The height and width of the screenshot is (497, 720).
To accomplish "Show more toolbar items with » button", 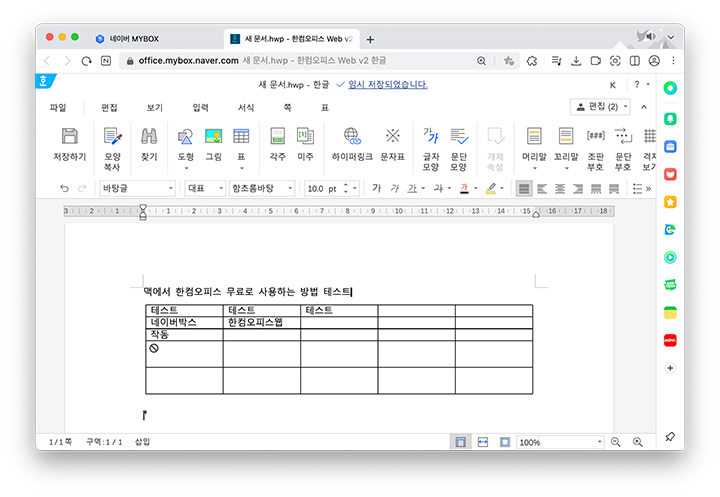I will (x=649, y=188).
